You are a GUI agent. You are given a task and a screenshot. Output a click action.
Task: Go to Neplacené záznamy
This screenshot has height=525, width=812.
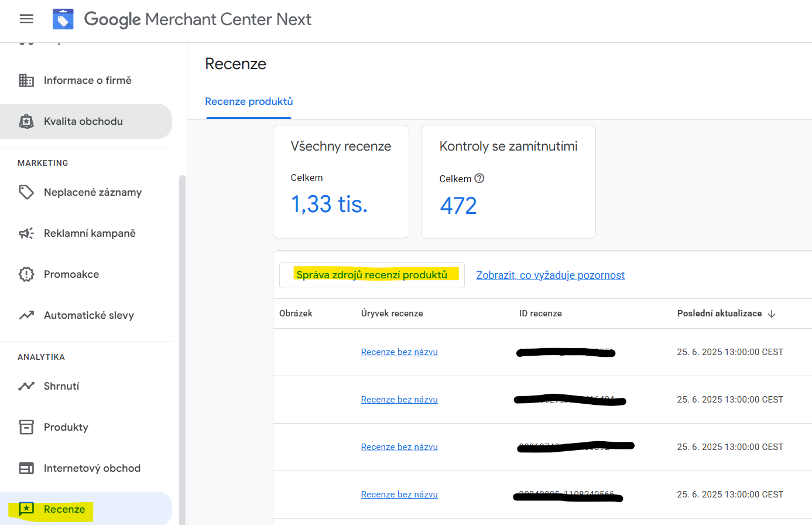[x=86, y=192]
